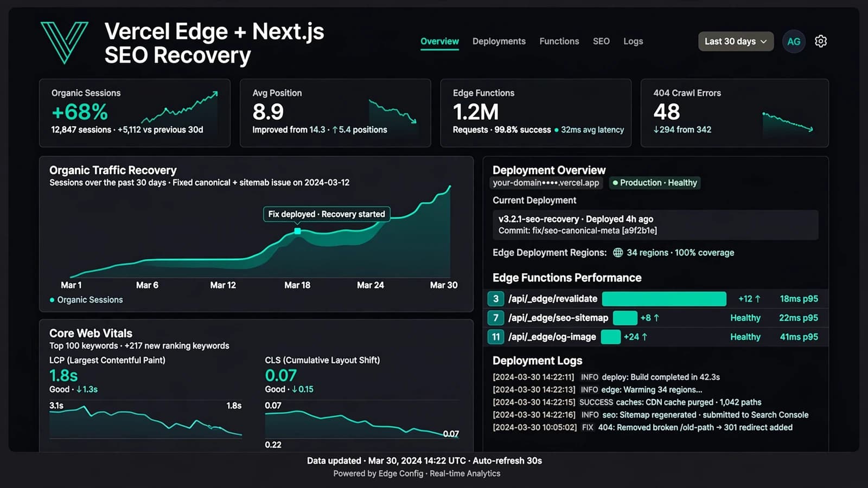This screenshot has height=488, width=868.
Task: Select the rank 3 badge for revalidate
Action: 496,299
